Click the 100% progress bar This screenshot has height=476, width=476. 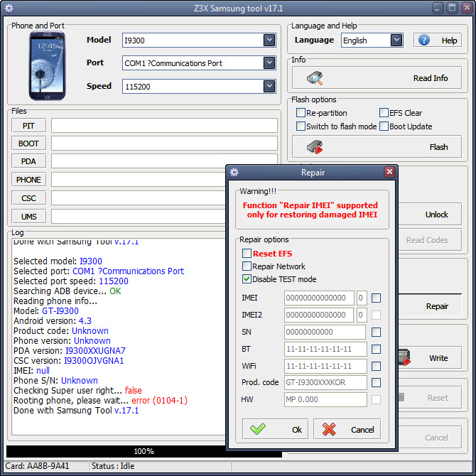[144, 451]
